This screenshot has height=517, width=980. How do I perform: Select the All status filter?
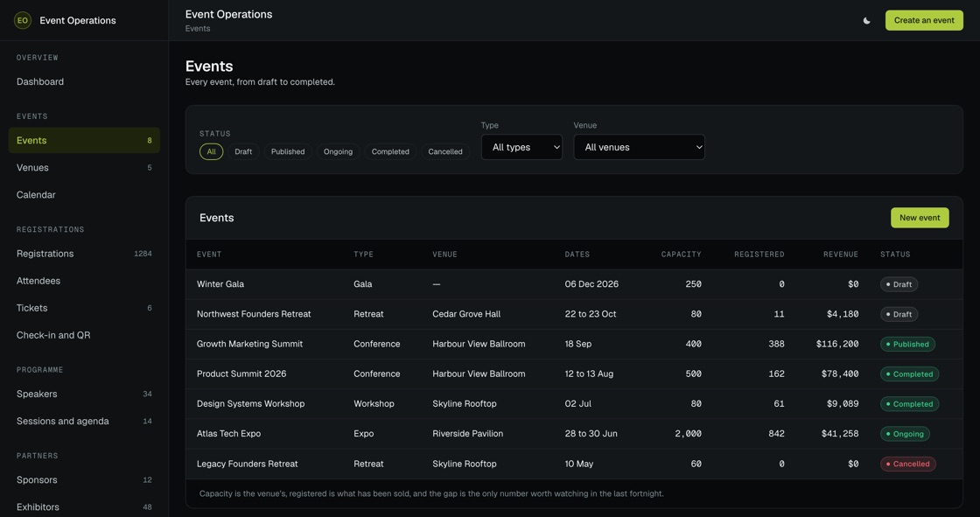211,152
